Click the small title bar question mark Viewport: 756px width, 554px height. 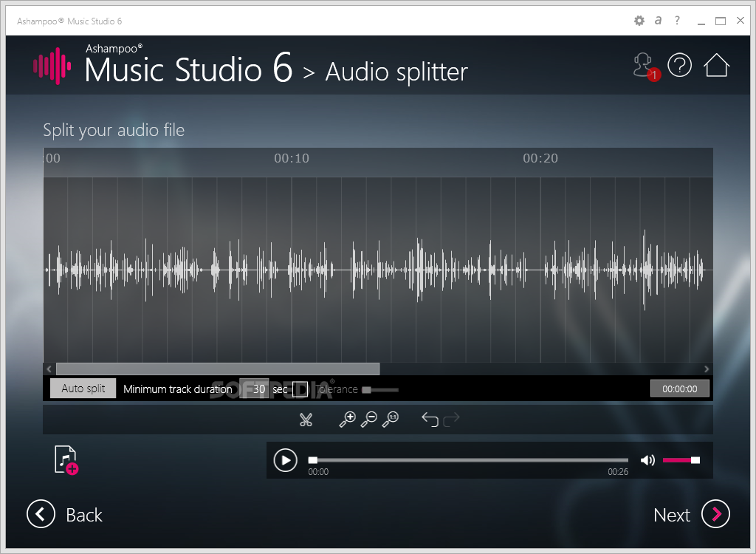click(678, 20)
